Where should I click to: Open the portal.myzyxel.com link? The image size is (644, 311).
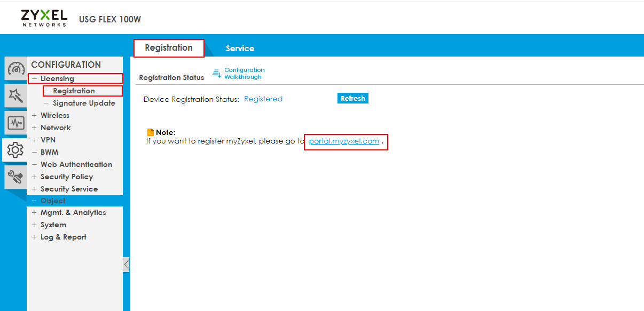click(x=344, y=141)
